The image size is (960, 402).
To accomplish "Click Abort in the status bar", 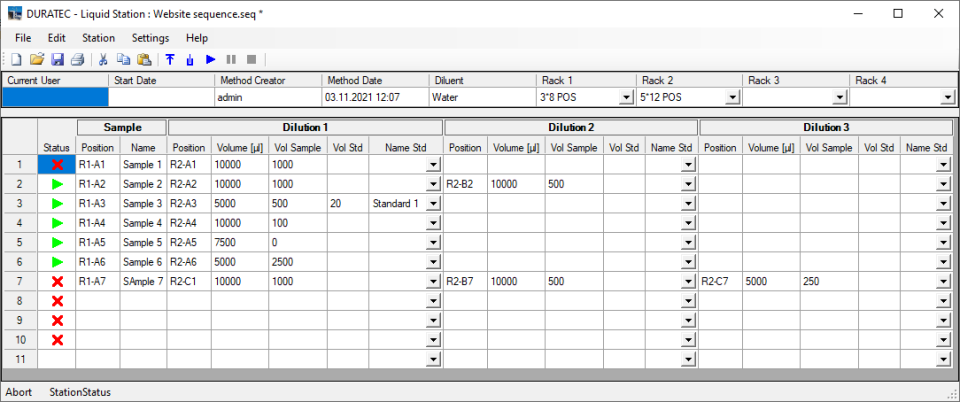I will 20,392.
